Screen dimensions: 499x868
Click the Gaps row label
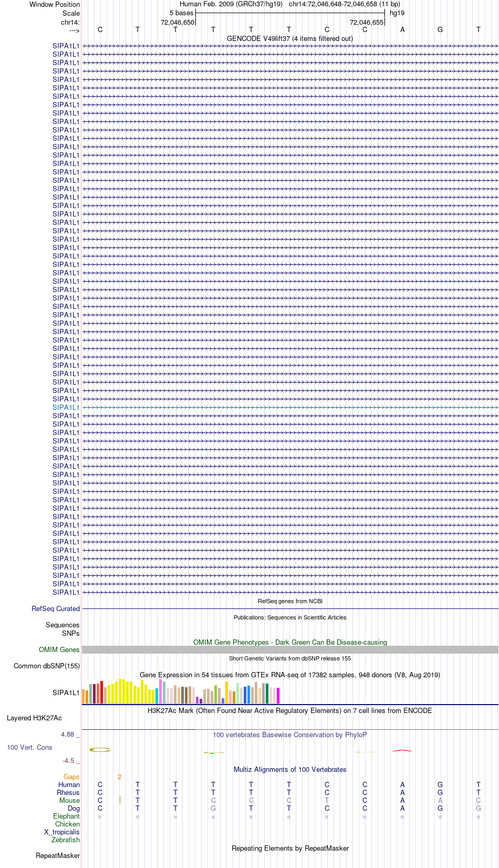(71, 777)
